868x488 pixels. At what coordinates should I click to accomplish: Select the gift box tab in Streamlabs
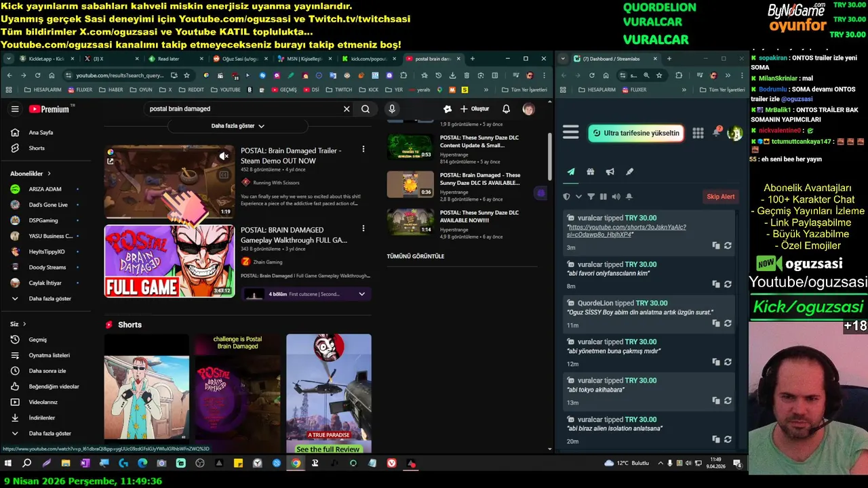(x=591, y=172)
